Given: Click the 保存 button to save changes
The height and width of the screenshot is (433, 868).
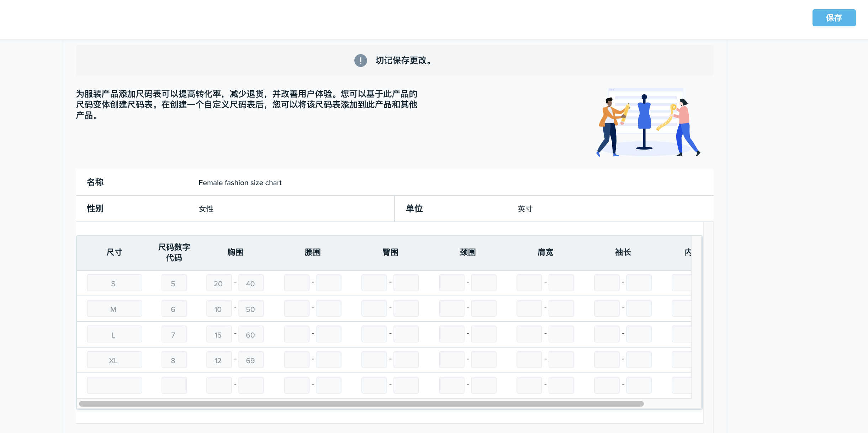Looking at the screenshot, I should click(x=834, y=17).
